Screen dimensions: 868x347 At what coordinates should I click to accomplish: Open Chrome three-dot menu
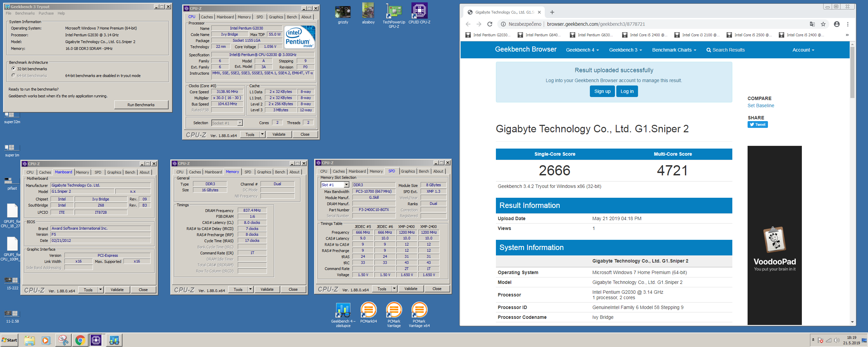point(848,24)
